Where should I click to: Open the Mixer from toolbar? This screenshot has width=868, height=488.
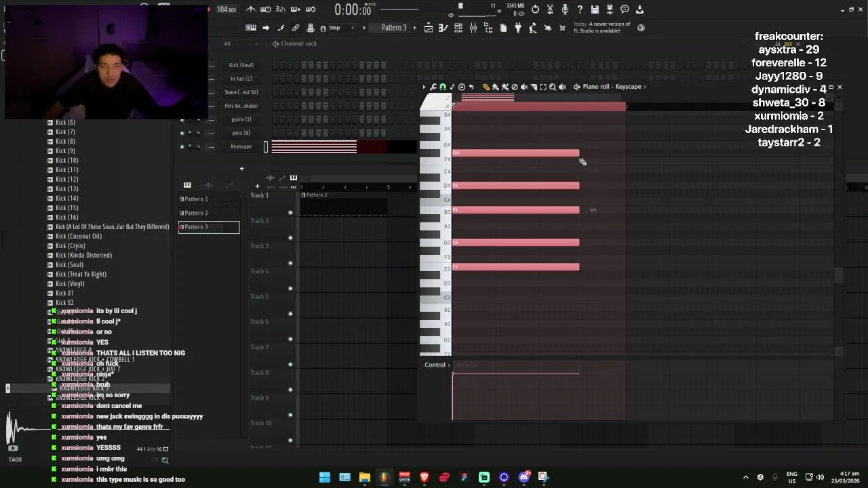[473, 28]
